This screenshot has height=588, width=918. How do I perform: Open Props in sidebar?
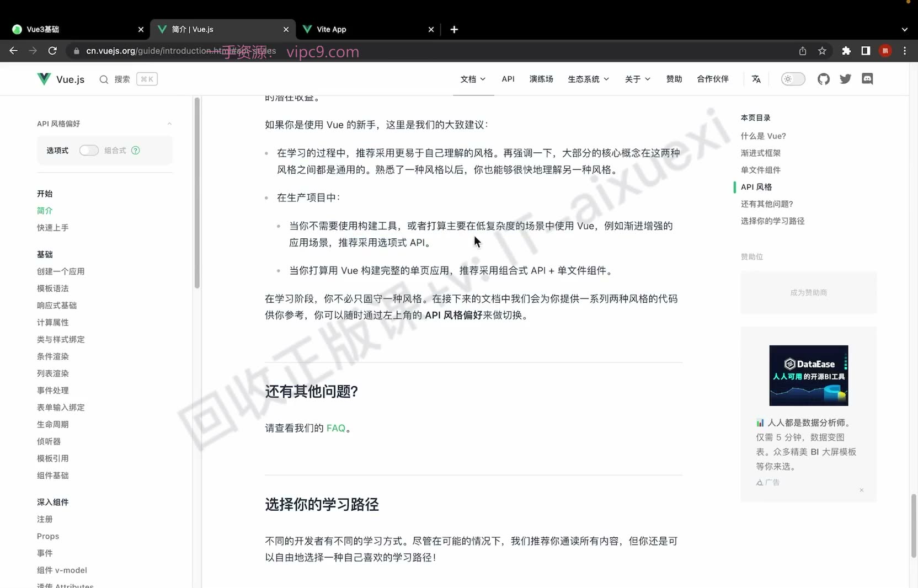click(x=48, y=536)
